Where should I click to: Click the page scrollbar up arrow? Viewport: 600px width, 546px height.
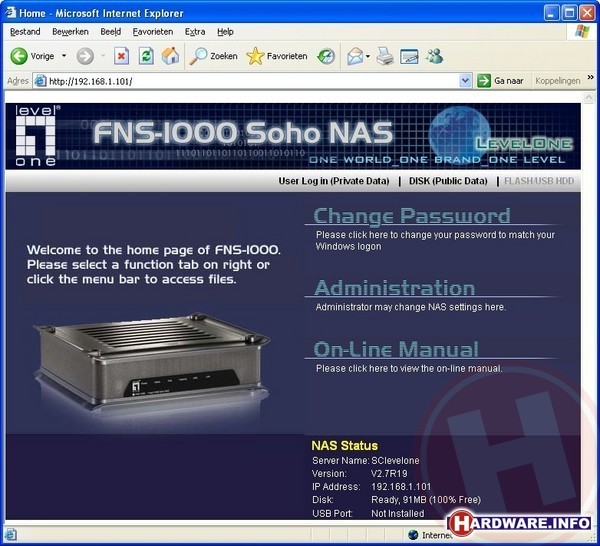pyautogui.click(x=589, y=98)
